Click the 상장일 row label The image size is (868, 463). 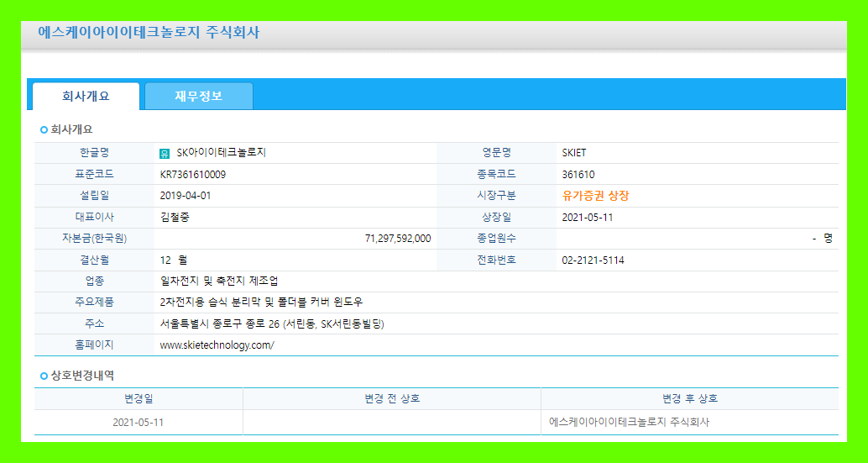[x=497, y=217]
